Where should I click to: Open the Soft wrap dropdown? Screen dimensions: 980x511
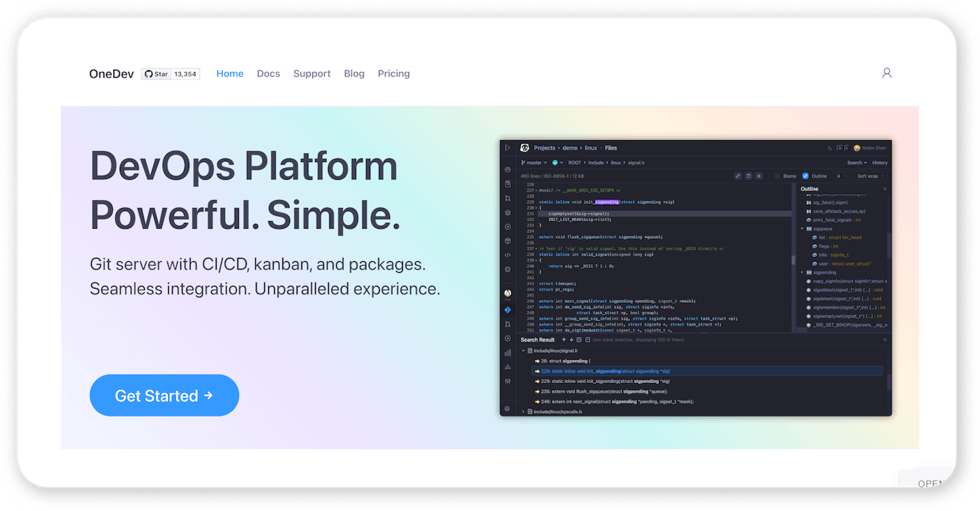click(x=870, y=176)
